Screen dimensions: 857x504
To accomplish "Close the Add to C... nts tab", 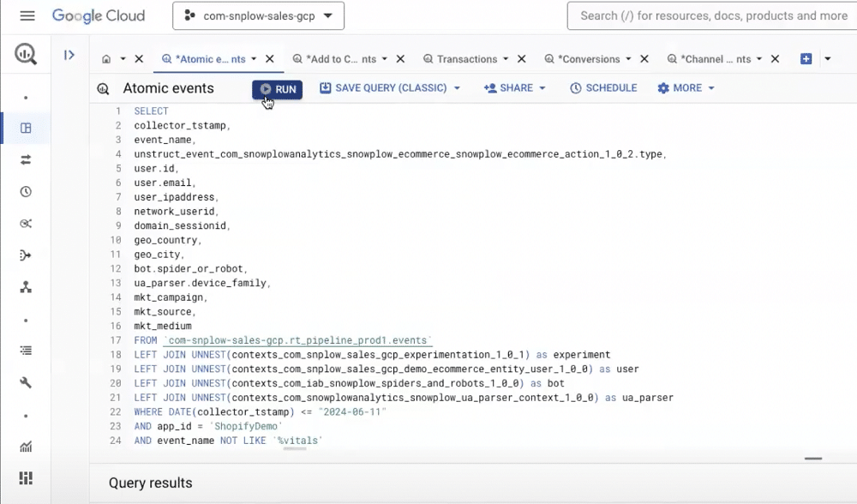I will [x=400, y=59].
